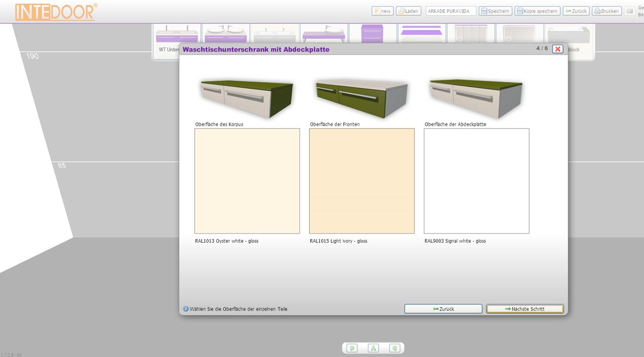Click the Kopie speichern button
The width and height of the screenshot is (644, 357).
click(x=537, y=11)
